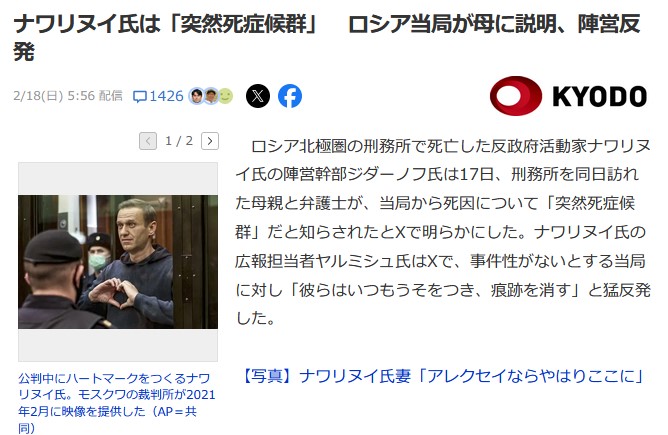
Task: Click the 2/18(日) 5:56 配信 timestamp
Action: click(x=68, y=96)
